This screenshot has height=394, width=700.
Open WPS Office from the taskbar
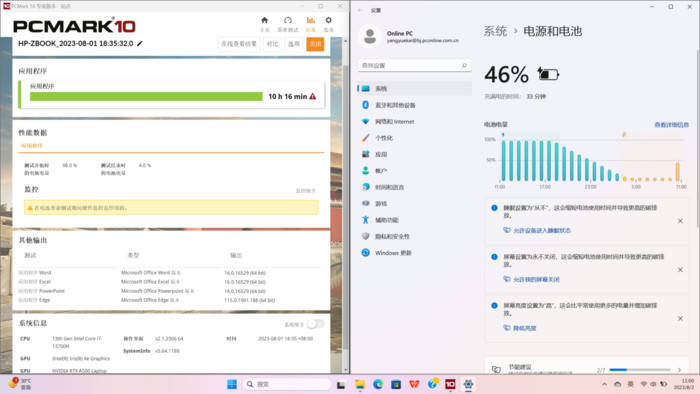coord(414,384)
